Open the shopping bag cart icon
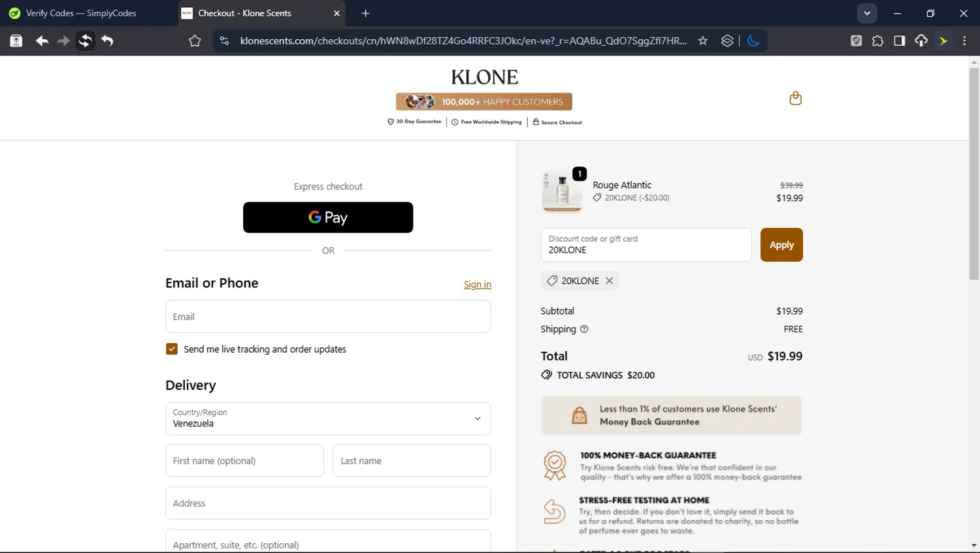 (x=795, y=98)
